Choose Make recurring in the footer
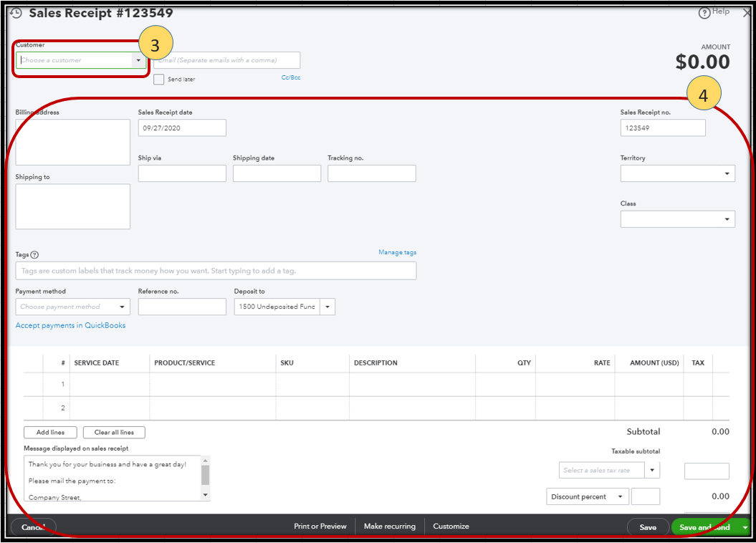The width and height of the screenshot is (756, 543). coord(389,527)
